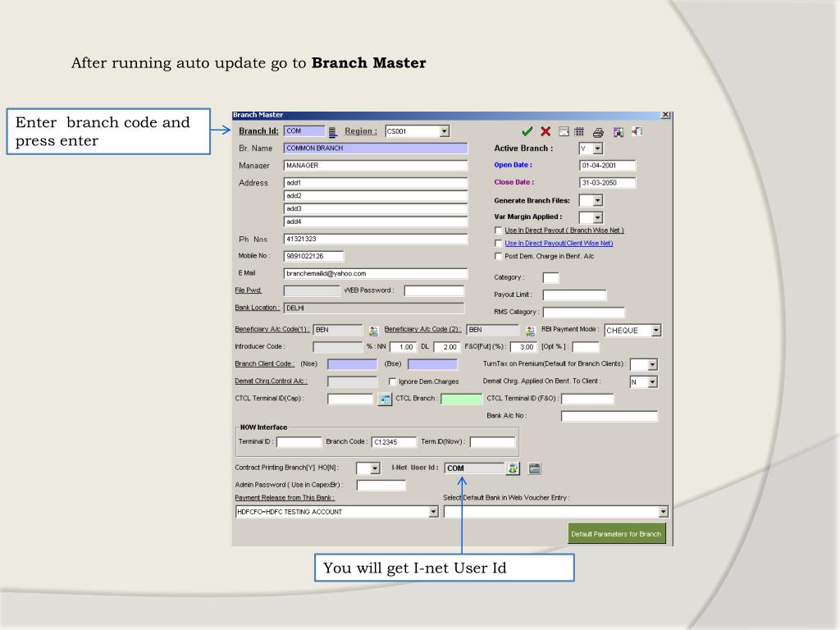Open Var Margin Applied dropdown
This screenshot has height=630, width=840.
click(x=598, y=217)
